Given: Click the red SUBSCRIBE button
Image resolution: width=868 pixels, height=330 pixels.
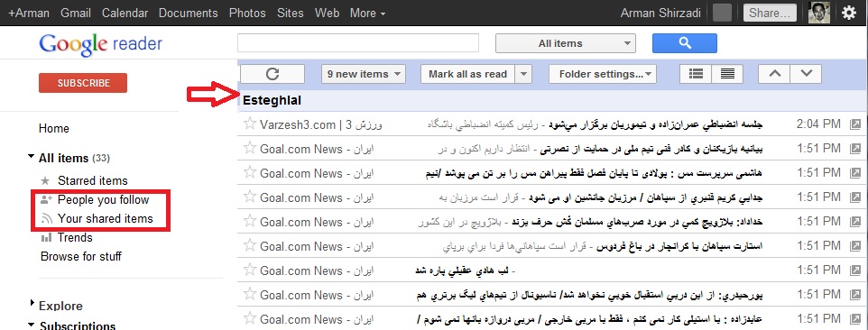Looking at the screenshot, I should 83,83.
